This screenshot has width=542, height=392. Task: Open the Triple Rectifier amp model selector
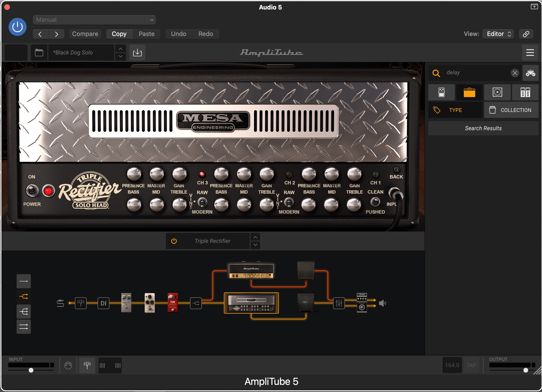click(x=212, y=241)
